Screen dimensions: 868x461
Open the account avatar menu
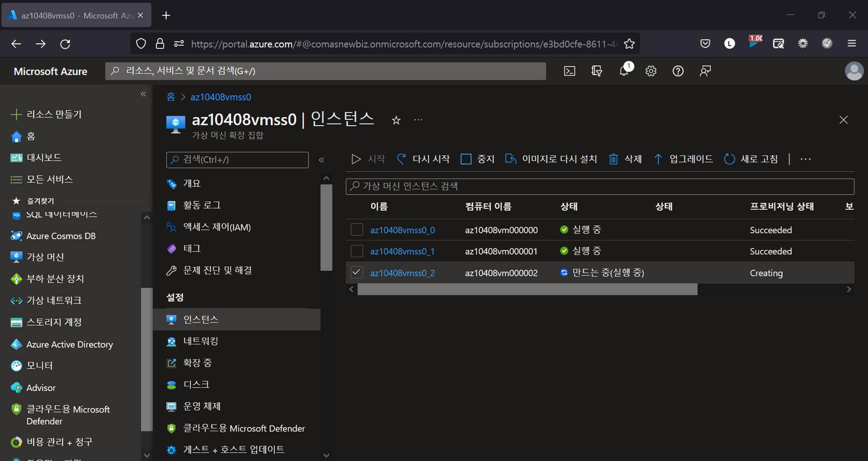(854, 71)
